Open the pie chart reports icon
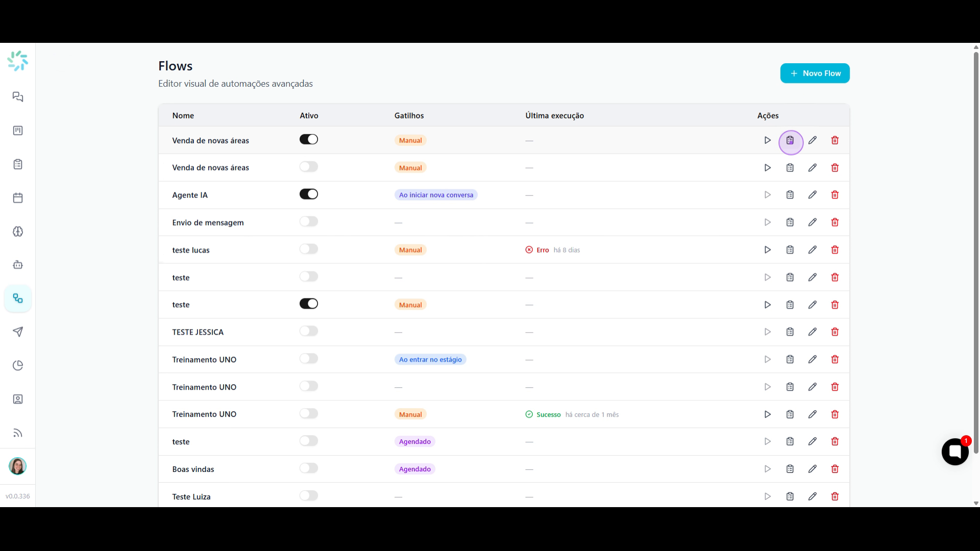The height and width of the screenshot is (551, 980). tap(18, 366)
